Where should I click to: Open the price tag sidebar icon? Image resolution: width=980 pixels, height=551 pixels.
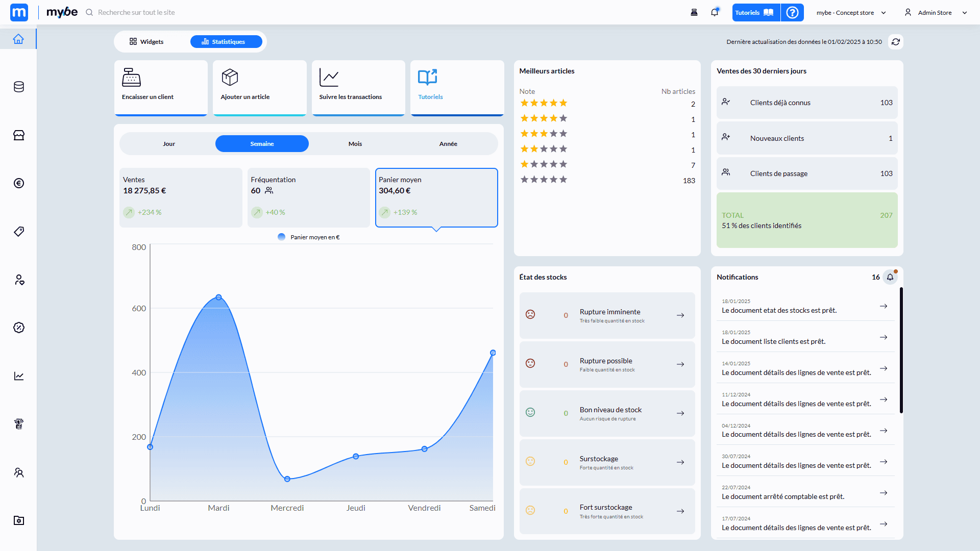tap(19, 232)
